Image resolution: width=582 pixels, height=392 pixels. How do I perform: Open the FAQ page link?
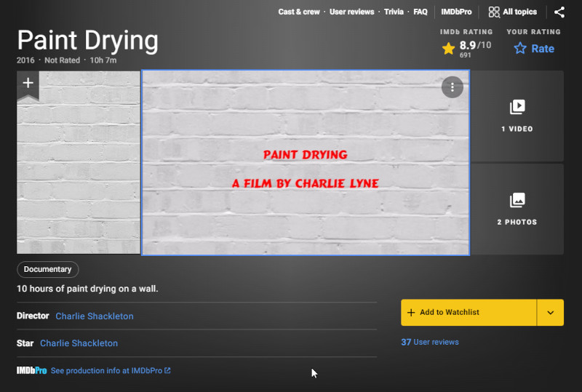(x=420, y=12)
